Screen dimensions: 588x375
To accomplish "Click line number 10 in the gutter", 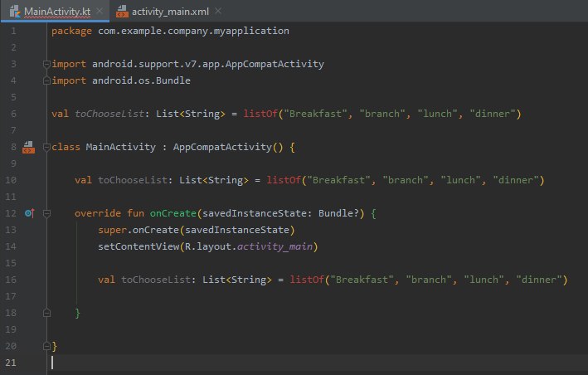I will (x=11, y=180).
